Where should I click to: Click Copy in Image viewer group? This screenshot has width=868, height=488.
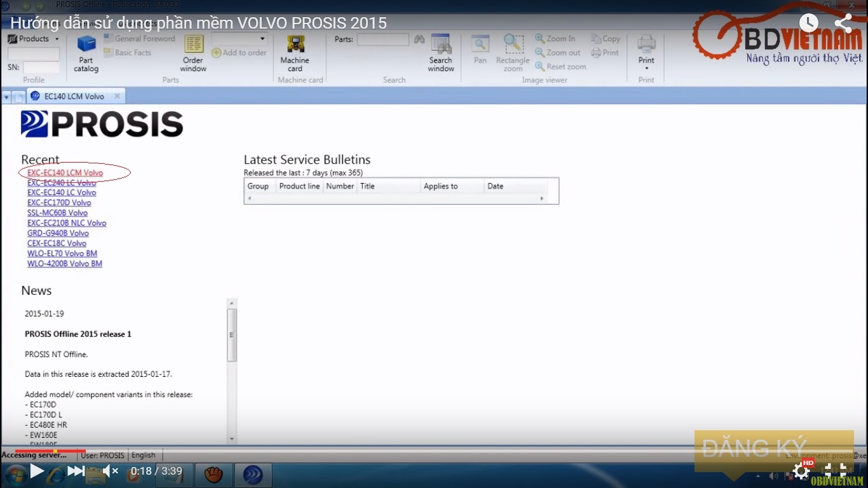(605, 39)
